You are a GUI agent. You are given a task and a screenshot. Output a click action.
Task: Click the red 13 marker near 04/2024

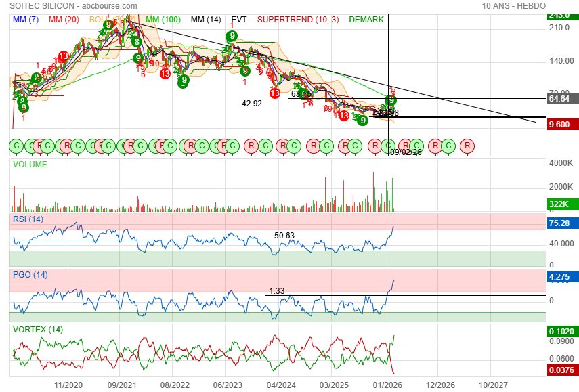click(274, 93)
